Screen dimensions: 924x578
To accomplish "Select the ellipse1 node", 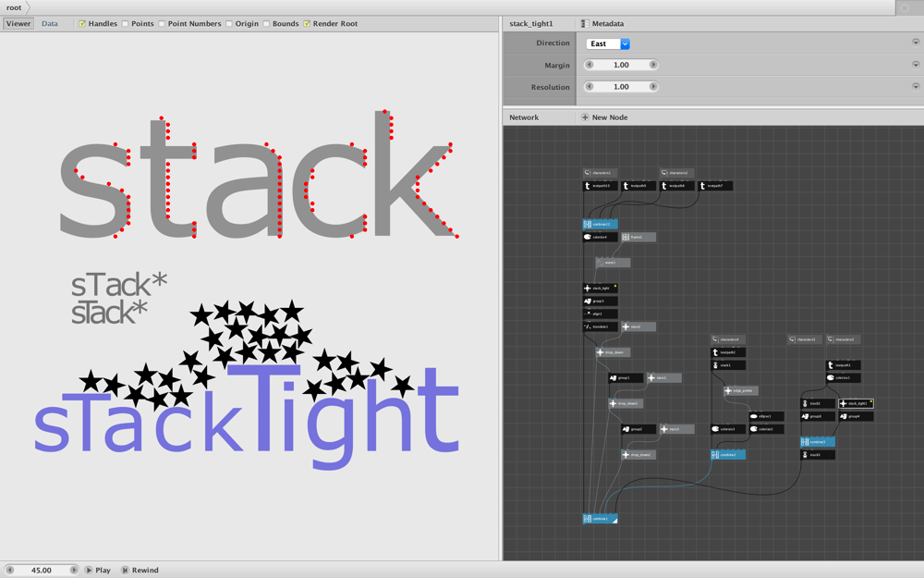I will click(x=766, y=416).
